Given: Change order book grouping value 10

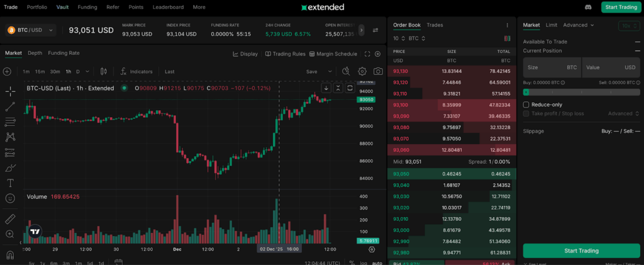Looking at the screenshot, I should tap(399, 38).
